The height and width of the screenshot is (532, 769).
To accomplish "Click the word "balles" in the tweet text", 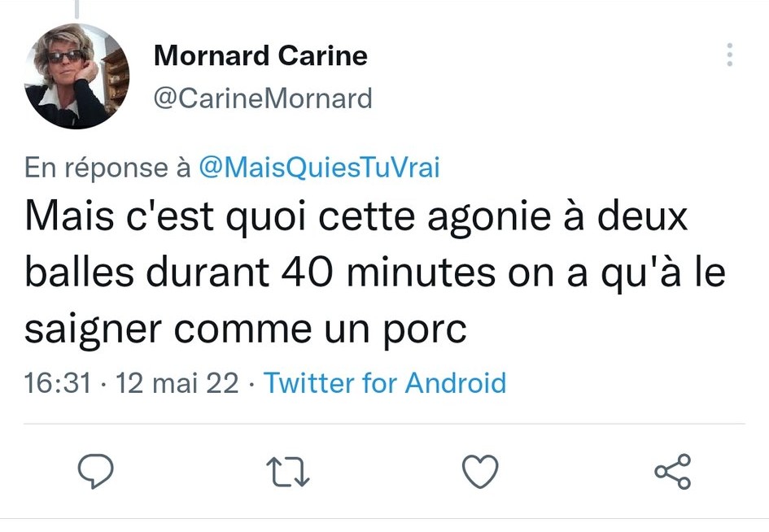I will (79, 274).
